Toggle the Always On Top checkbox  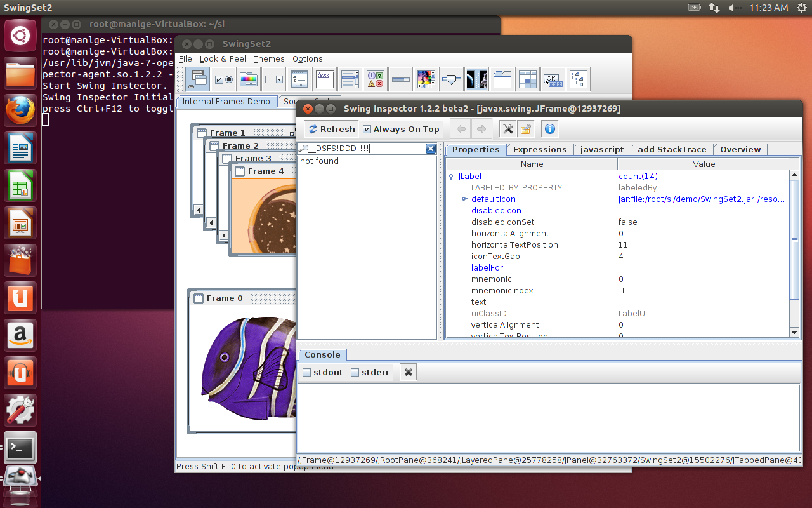[x=367, y=130]
